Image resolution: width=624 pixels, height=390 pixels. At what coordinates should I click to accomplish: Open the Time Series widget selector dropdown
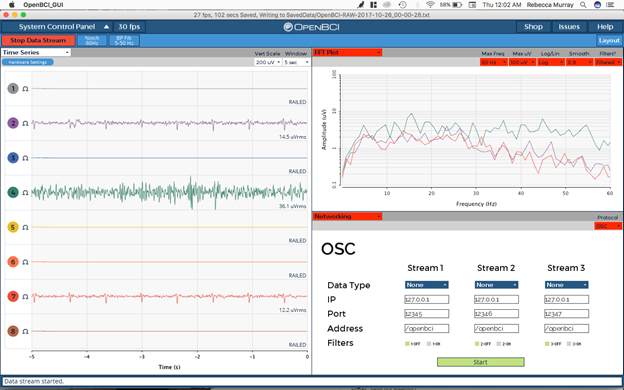pos(36,52)
